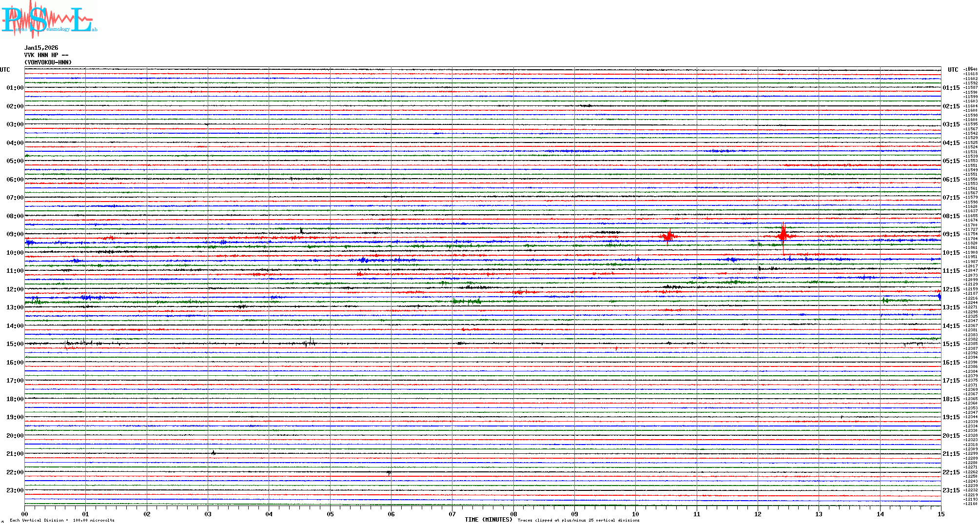Click the 12:15 label on right axis

tap(951, 289)
